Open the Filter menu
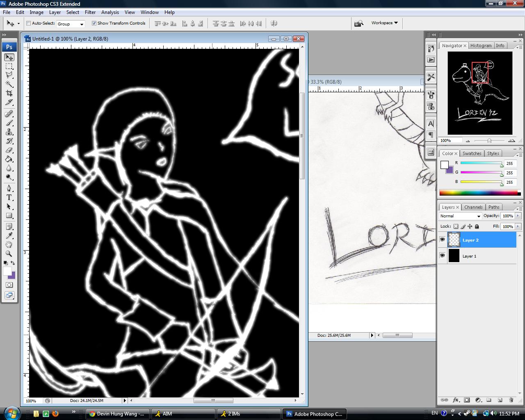 pos(90,12)
